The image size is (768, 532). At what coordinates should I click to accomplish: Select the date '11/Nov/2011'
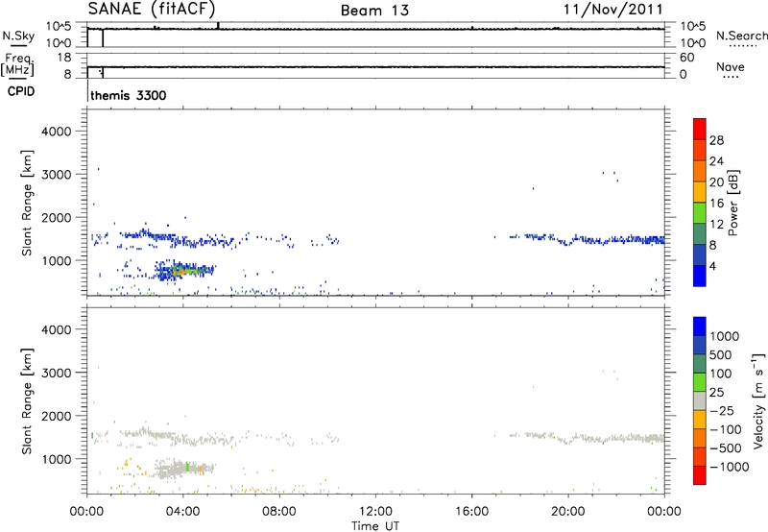tap(613, 10)
